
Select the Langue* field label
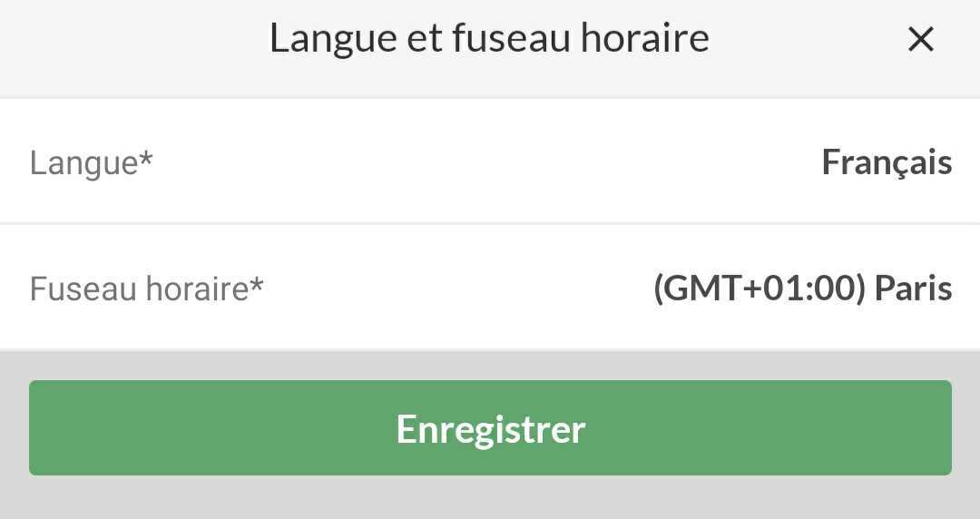click(x=92, y=163)
